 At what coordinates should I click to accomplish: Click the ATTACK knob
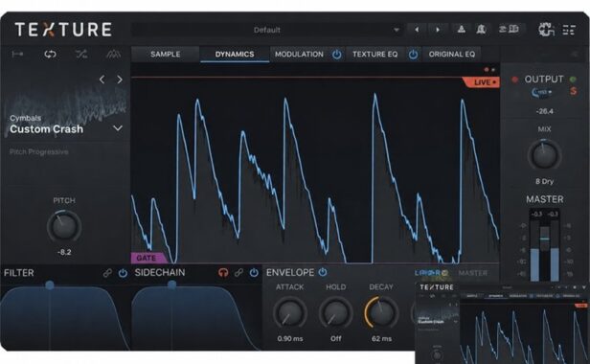coord(289,313)
